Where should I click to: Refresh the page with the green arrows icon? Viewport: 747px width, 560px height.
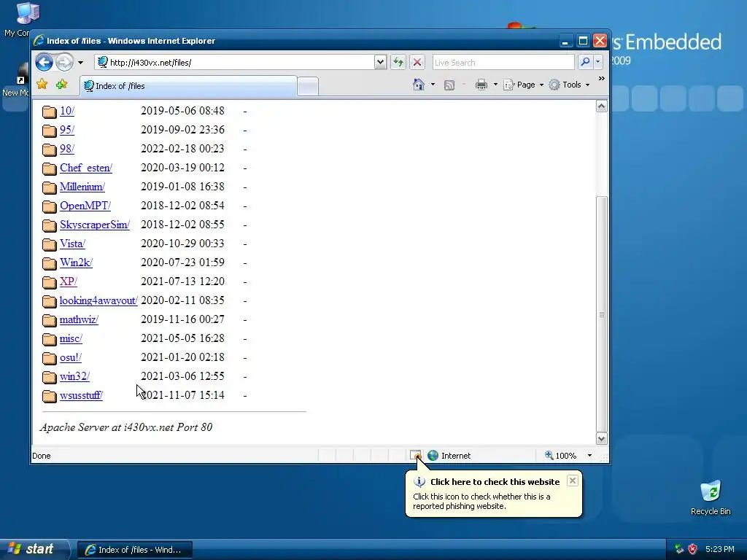point(398,62)
